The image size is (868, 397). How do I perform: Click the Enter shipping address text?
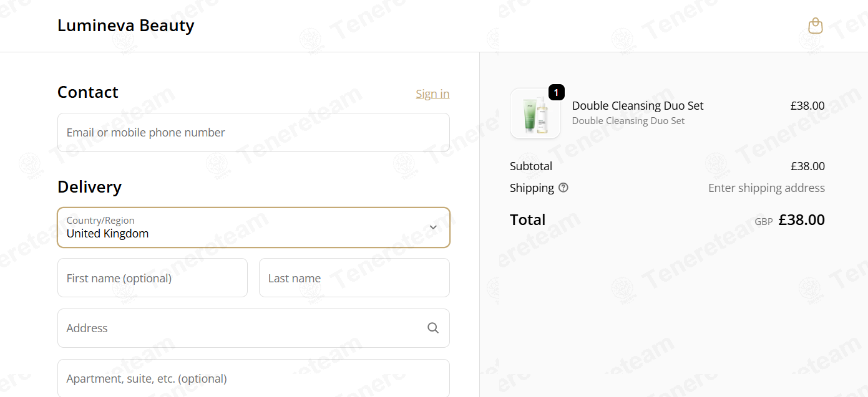pyautogui.click(x=766, y=188)
